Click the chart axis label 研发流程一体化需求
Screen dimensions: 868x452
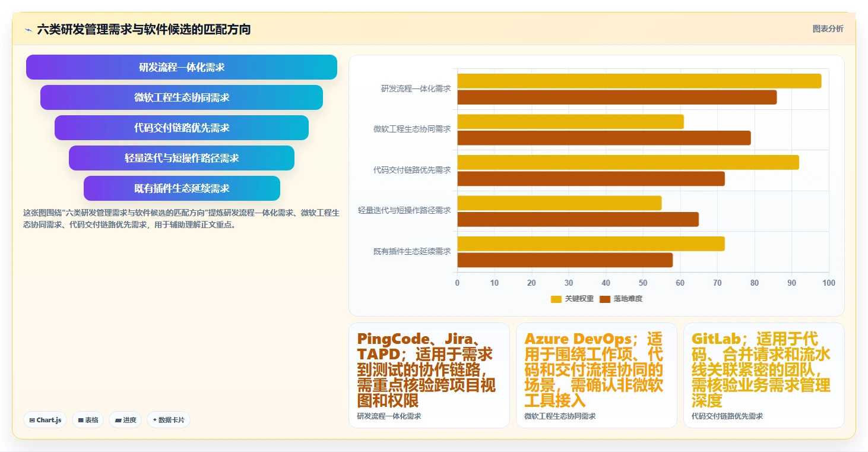tap(416, 88)
